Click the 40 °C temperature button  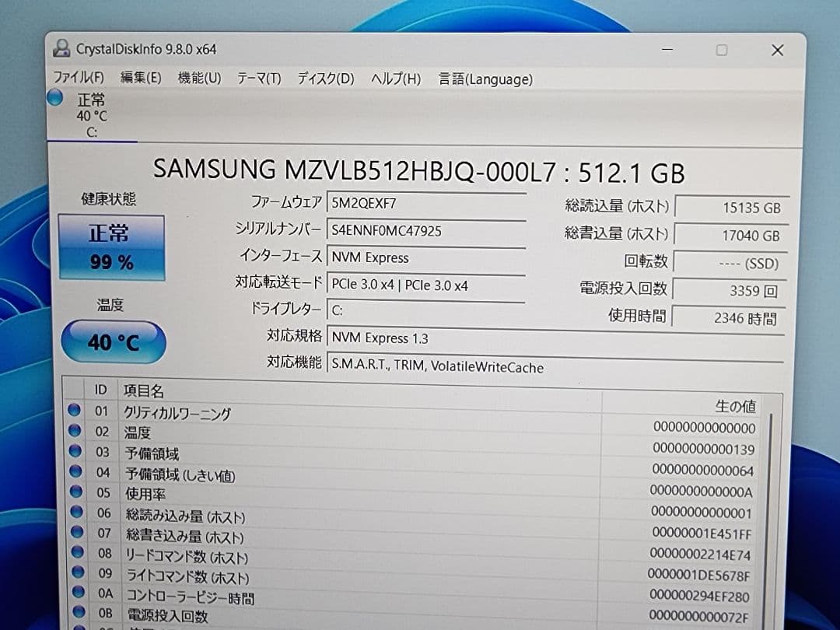114,341
